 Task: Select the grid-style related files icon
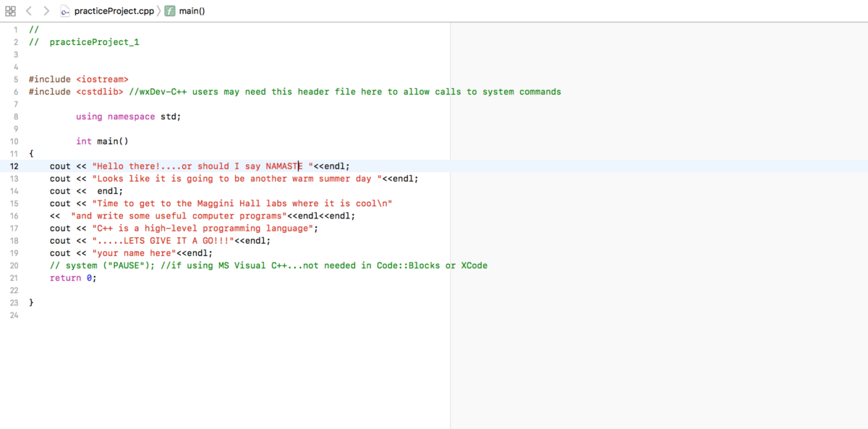tap(12, 11)
